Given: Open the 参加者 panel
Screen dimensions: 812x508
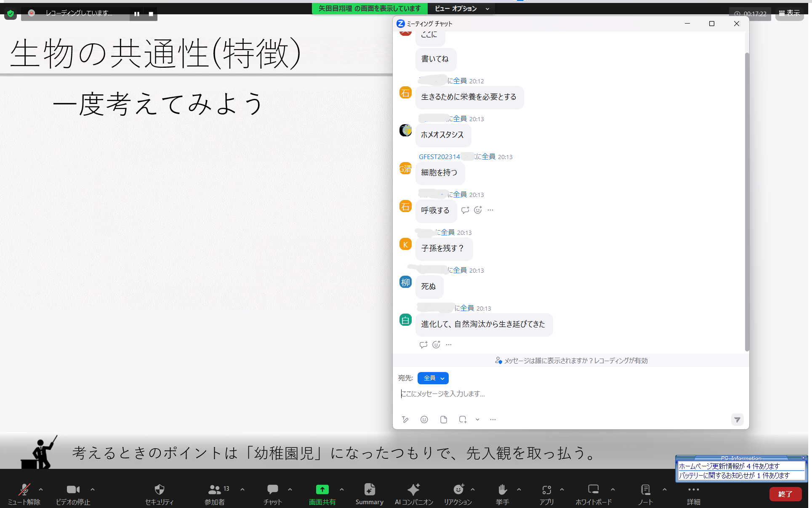Looking at the screenshot, I should tap(215, 494).
